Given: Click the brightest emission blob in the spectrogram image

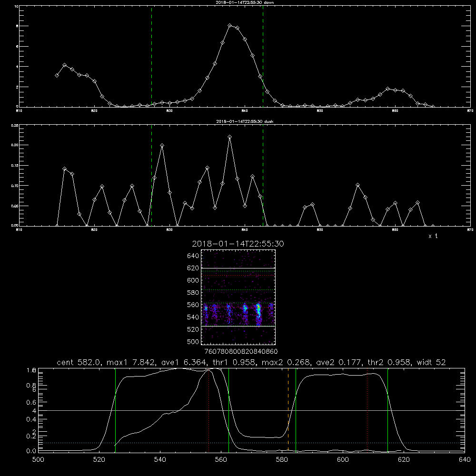Looking at the screenshot, I should (258, 310).
